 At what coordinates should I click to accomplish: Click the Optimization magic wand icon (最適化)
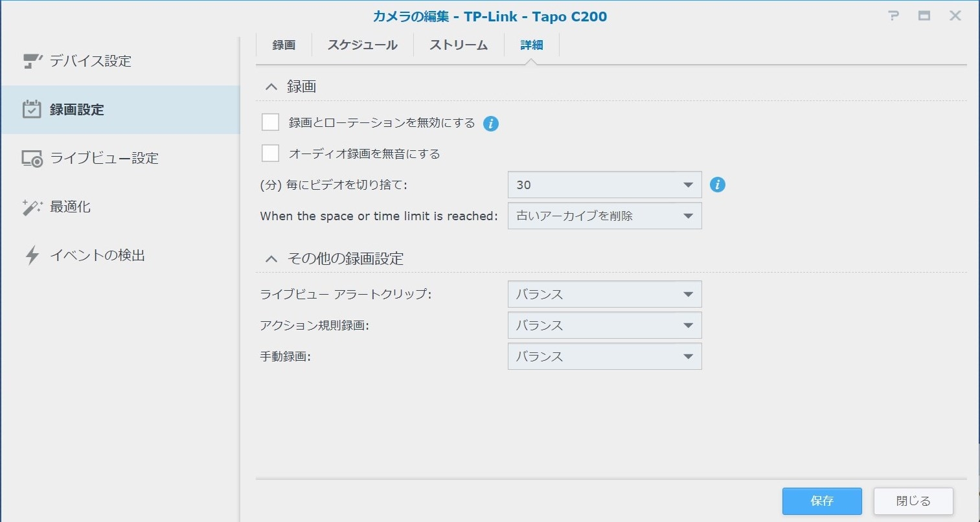(x=32, y=207)
